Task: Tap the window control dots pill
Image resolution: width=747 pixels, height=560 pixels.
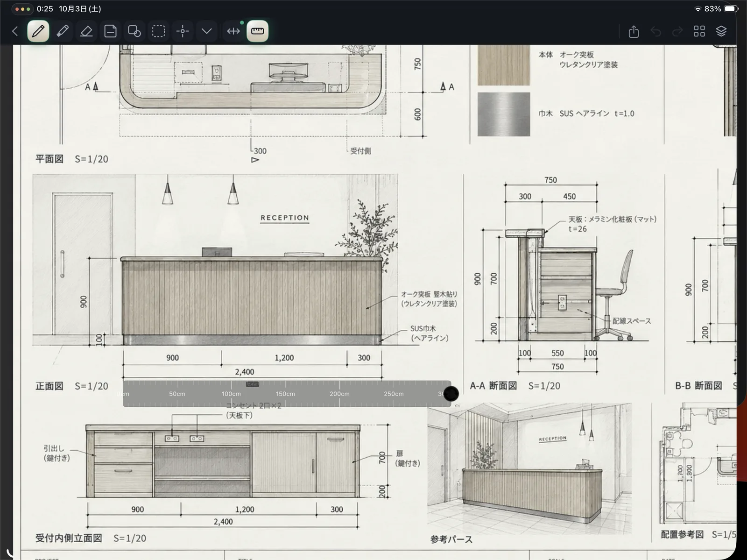Action: [x=22, y=9]
